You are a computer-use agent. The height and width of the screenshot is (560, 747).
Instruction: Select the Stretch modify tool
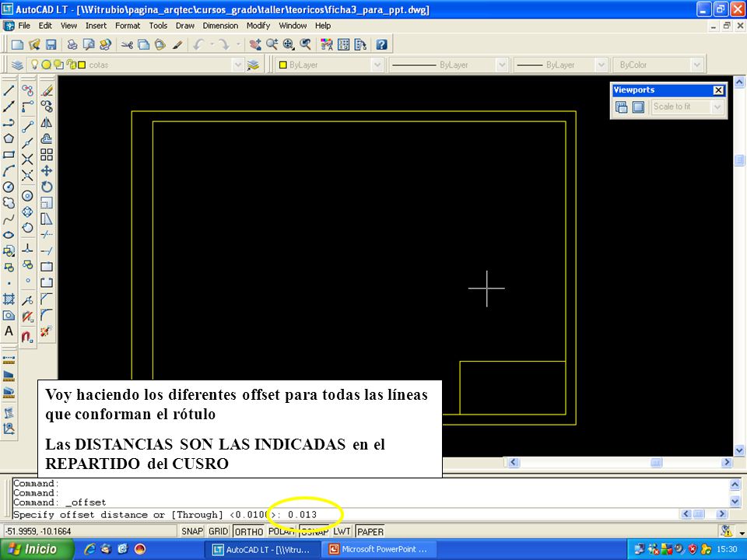click(47, 219)
